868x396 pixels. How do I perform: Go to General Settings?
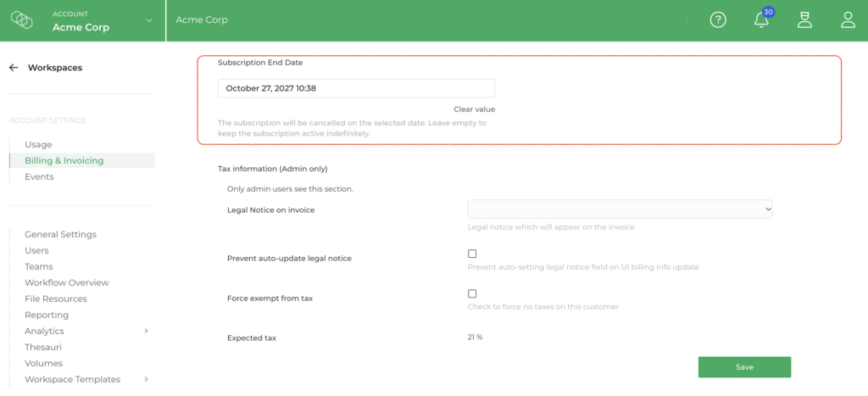tap(60, 234)
